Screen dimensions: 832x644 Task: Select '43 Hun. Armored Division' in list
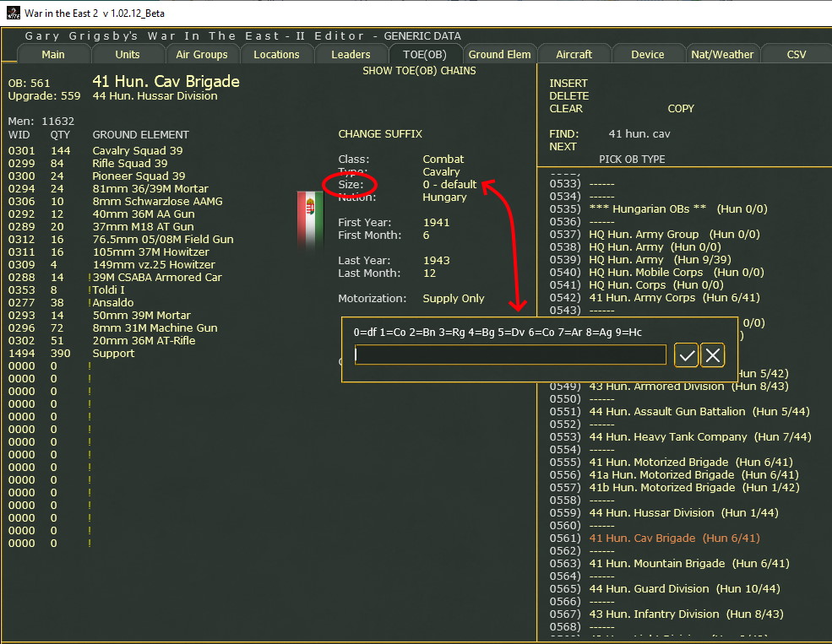point(688,387)
